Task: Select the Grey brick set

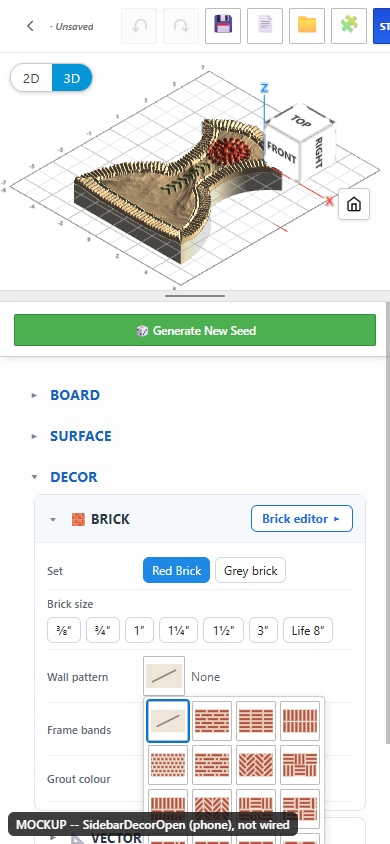Action: (251, 571)
